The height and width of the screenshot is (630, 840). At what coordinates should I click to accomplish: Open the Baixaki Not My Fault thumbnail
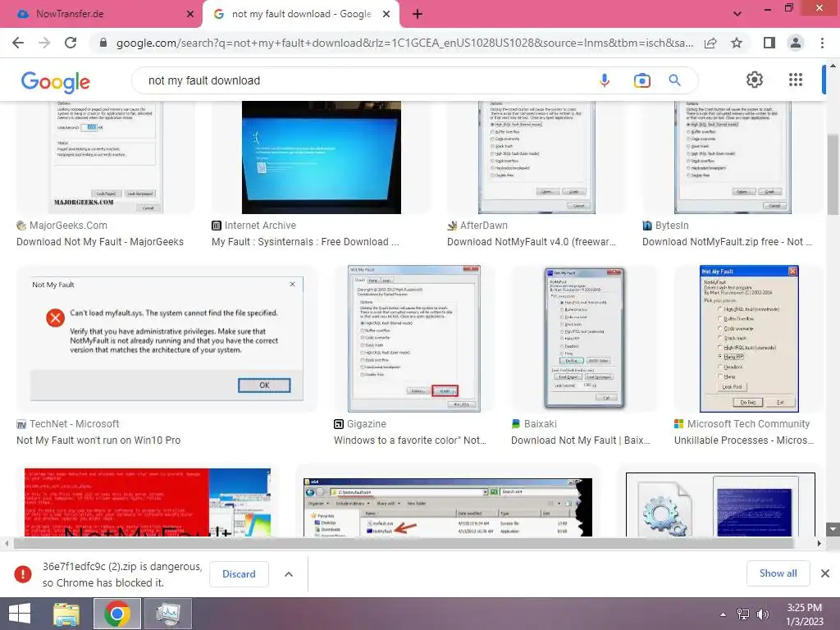(584, 339)
